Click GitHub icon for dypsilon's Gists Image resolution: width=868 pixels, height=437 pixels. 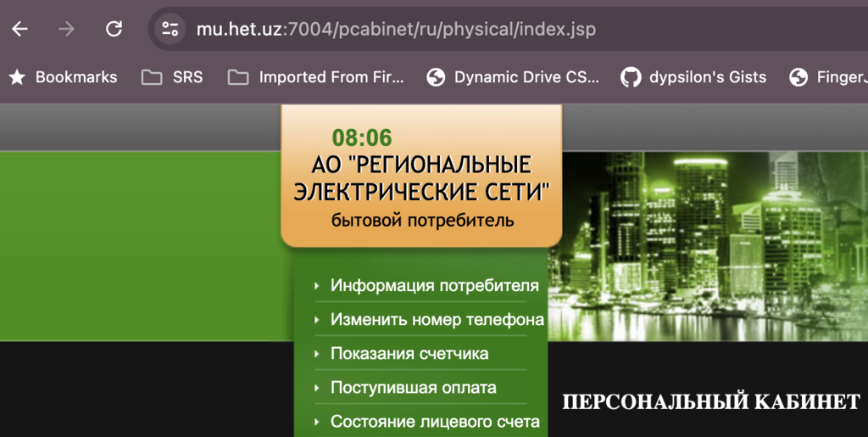tap(630, 77)
